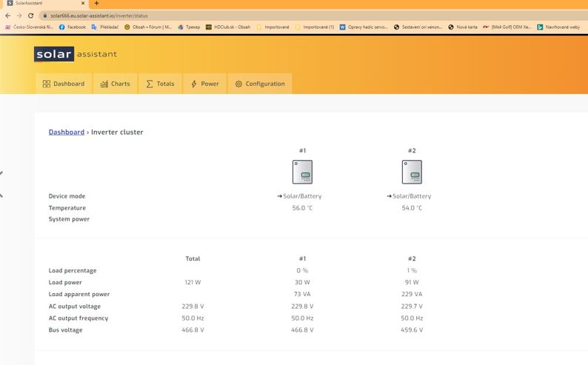Viewport: 588px width, 365px height.
Task: Reload the page with browser refresh button
Action: pyautogui.click(x=30, y=16)
